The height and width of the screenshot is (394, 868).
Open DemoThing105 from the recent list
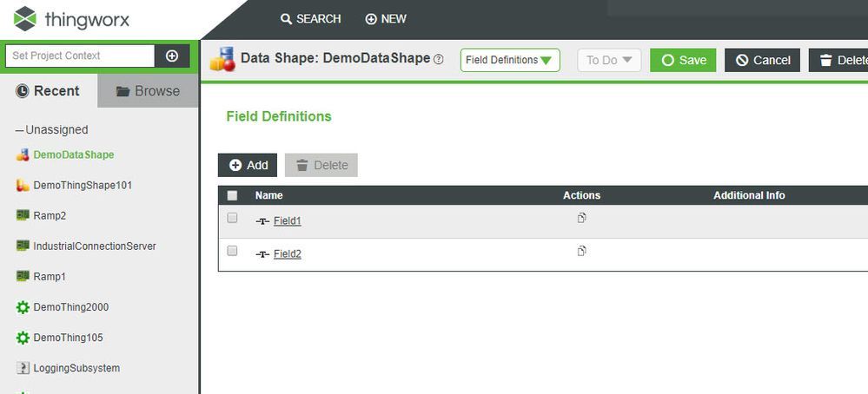pyautogui.click(x=68, y=337)
